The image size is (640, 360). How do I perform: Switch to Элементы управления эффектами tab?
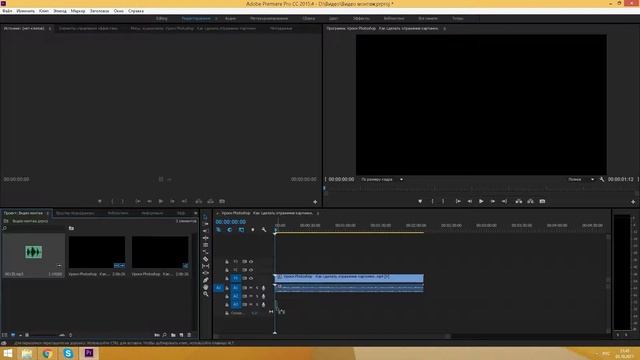(88, 29)
